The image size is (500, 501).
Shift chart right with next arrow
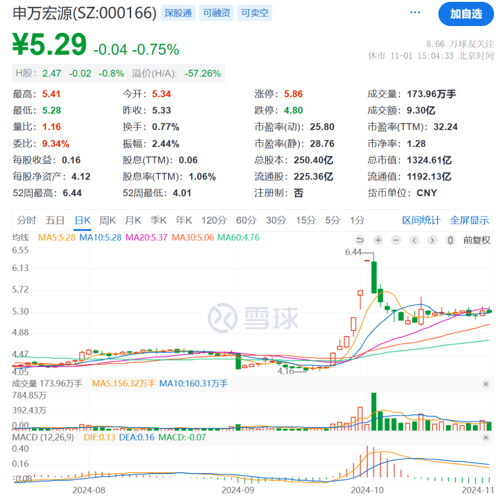432,240
